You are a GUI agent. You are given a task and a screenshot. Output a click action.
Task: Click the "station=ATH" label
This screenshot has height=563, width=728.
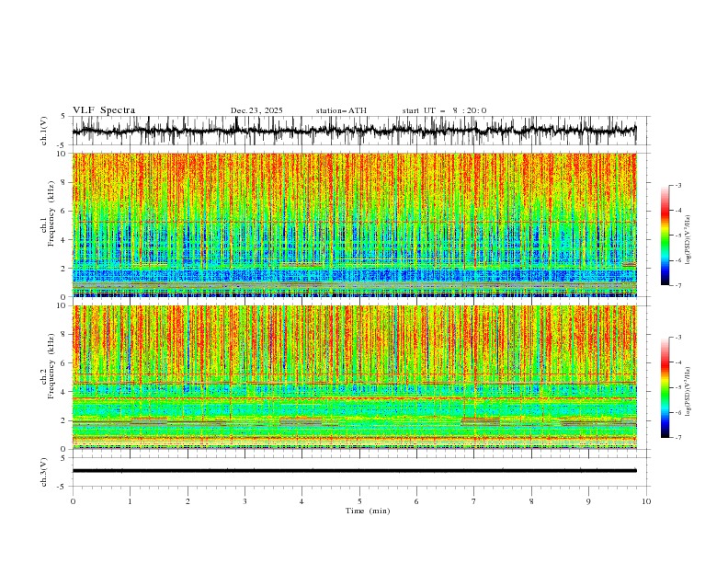point(341,110)
